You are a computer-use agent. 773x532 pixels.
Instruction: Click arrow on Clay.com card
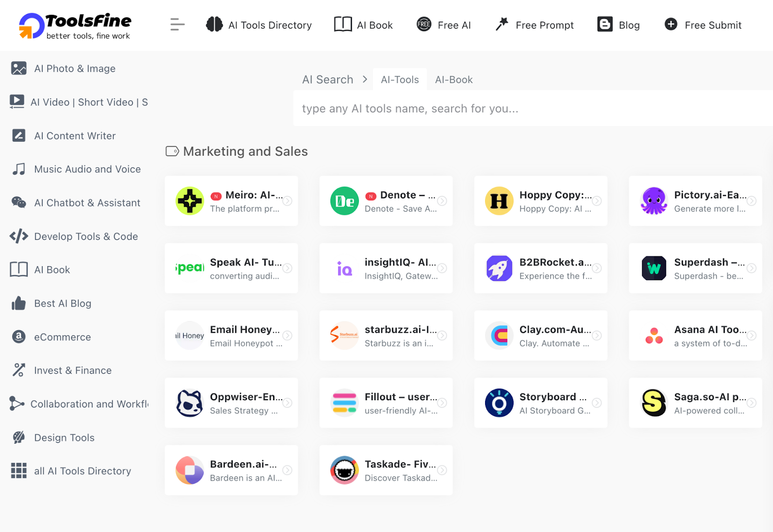tap(597, 336)
